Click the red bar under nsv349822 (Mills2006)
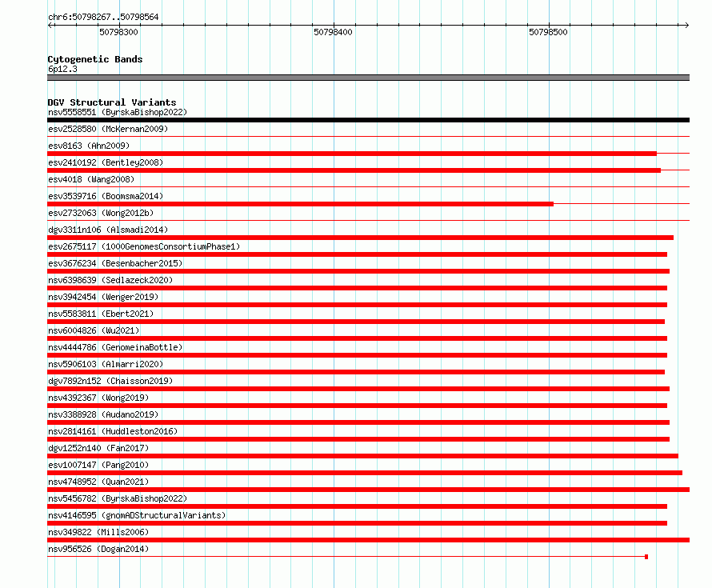This screenshot has width=712, height=588. coord(368,540)
